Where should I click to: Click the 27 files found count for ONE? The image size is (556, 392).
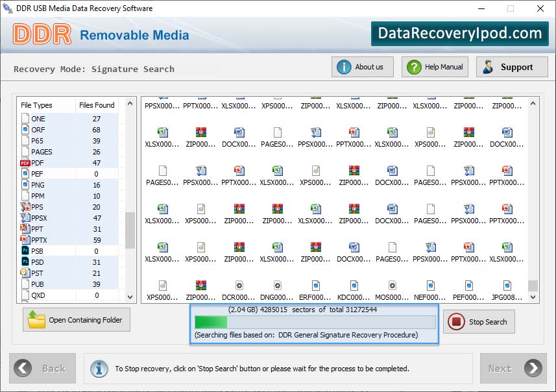tap(97, 119)
